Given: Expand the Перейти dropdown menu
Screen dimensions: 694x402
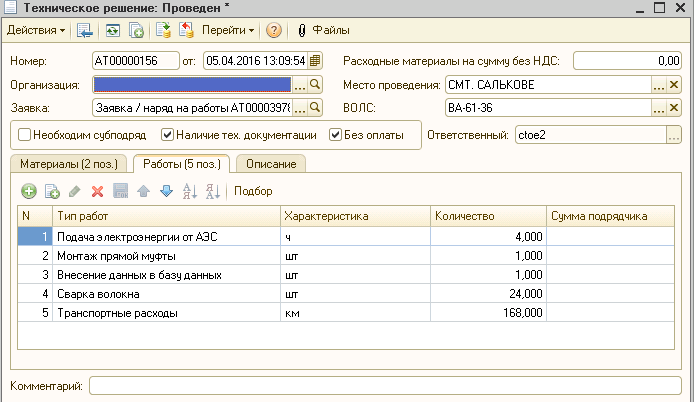Looking at the screenshot, I should coord(228,30).
